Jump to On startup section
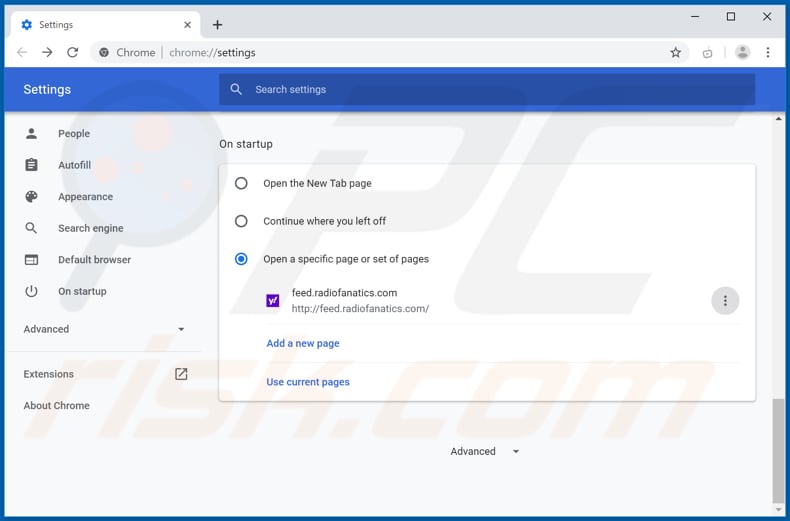 [x=82, y=291]
